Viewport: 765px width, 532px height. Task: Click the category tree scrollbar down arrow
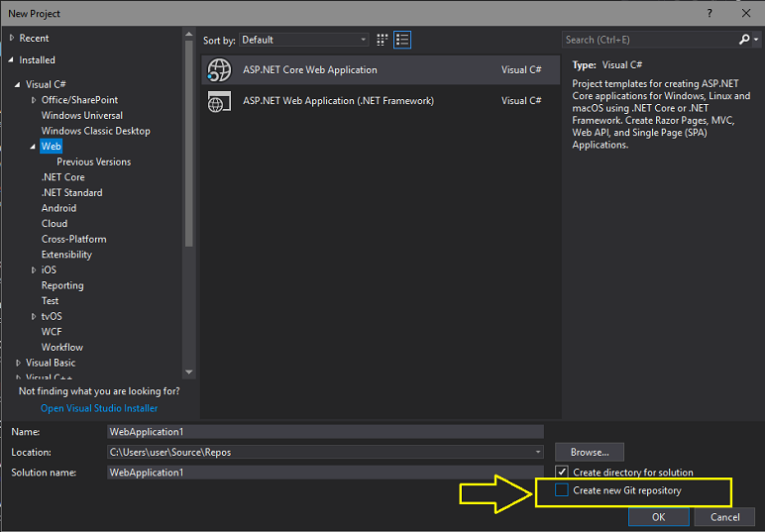point(189,372)
